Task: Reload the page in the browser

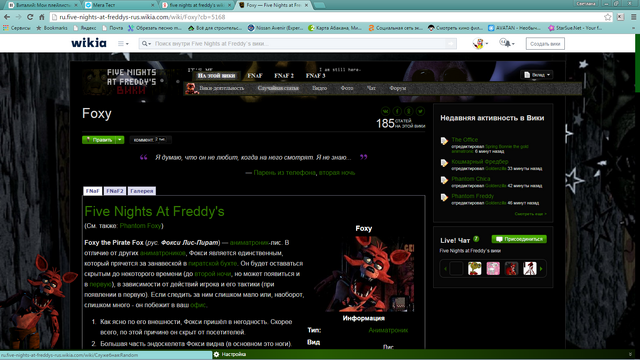Action: click(x=30, y=17)
